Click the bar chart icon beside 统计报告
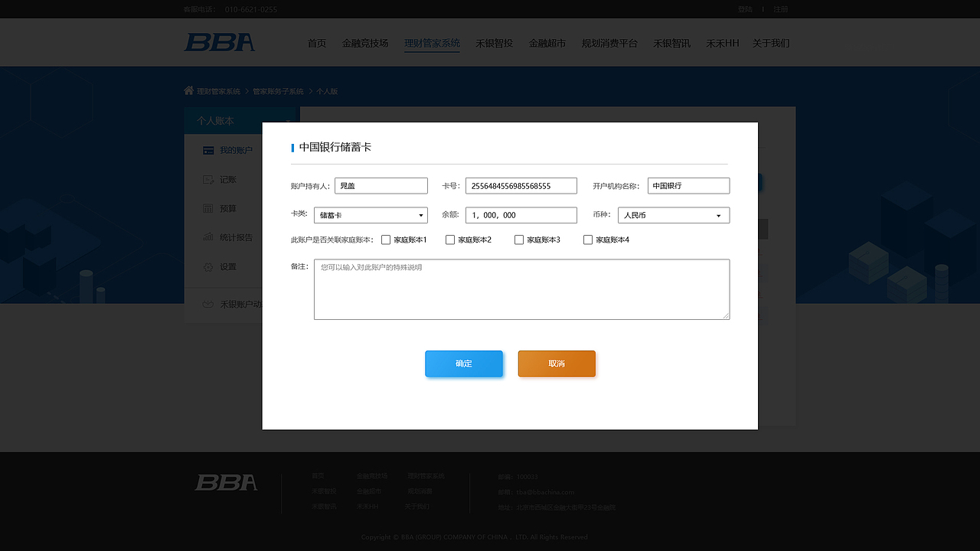980x551 pixels. (208, 237)
